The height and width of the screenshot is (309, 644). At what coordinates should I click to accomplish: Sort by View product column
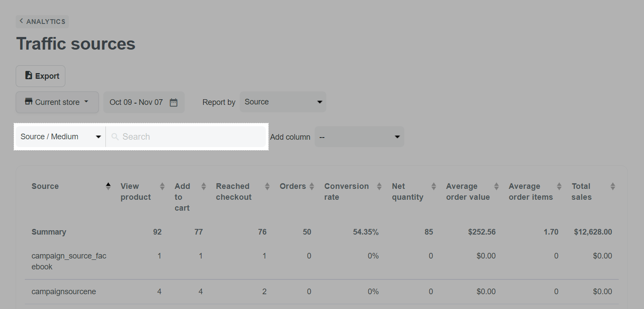click(162, 186)
